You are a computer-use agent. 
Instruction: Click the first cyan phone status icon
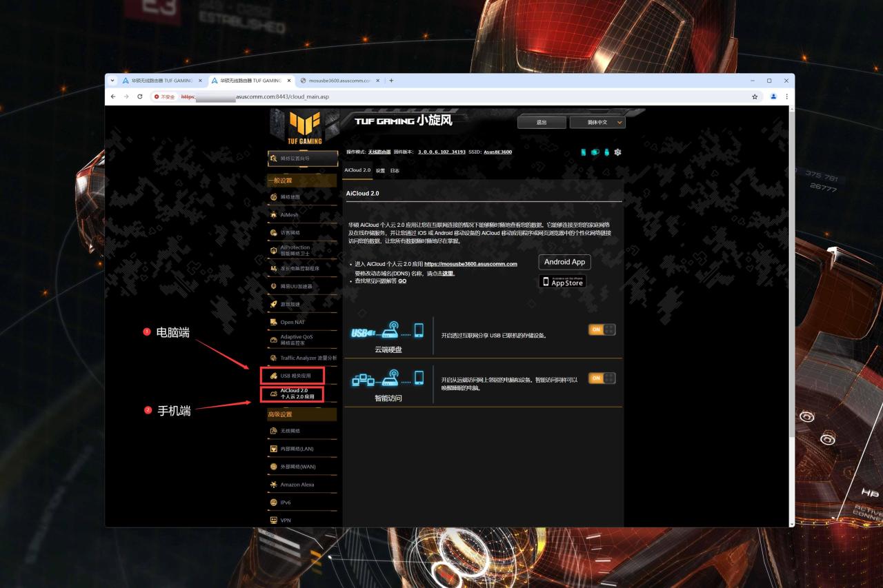click(583, 152)
